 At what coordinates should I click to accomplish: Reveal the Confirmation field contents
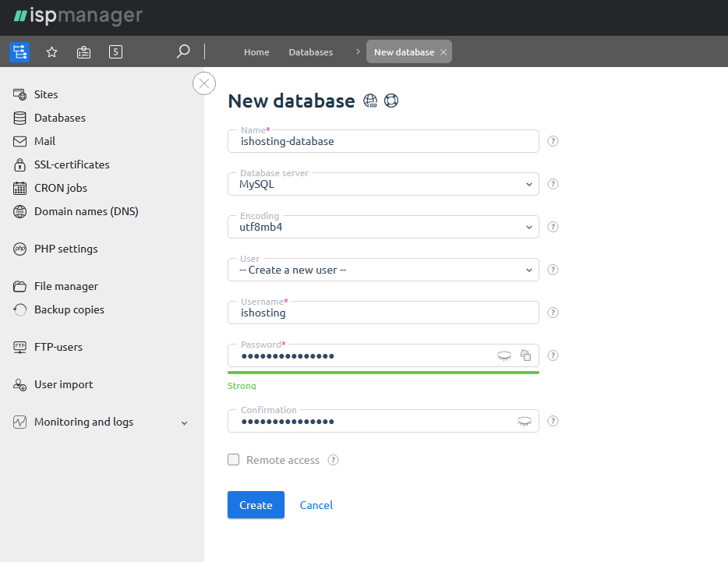click(x=524, y=421)
